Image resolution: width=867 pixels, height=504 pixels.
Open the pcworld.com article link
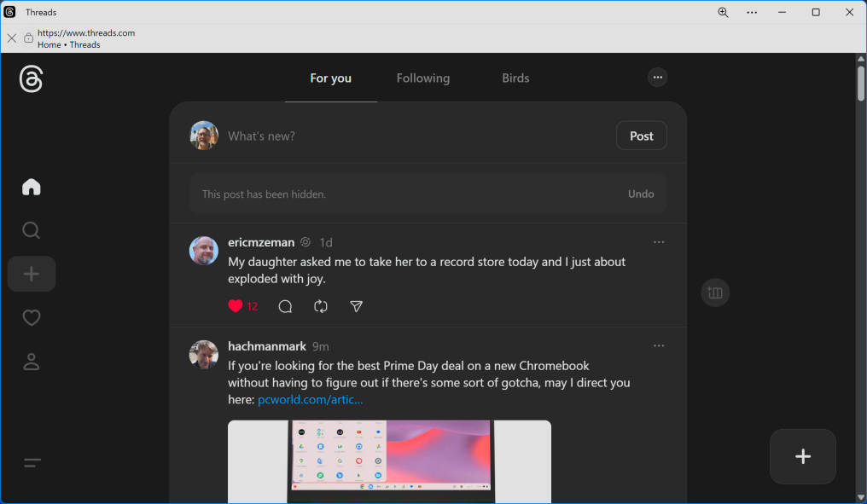(x=310, y=399)
